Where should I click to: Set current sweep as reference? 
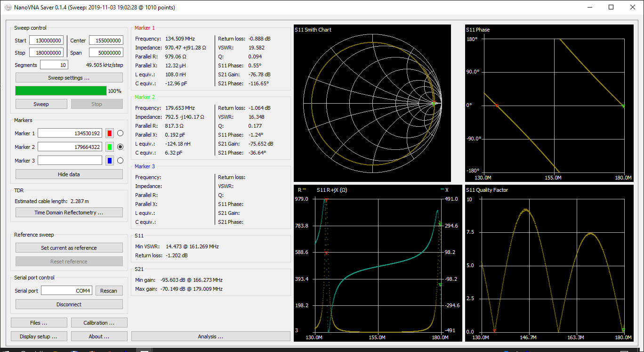(69, 247)
